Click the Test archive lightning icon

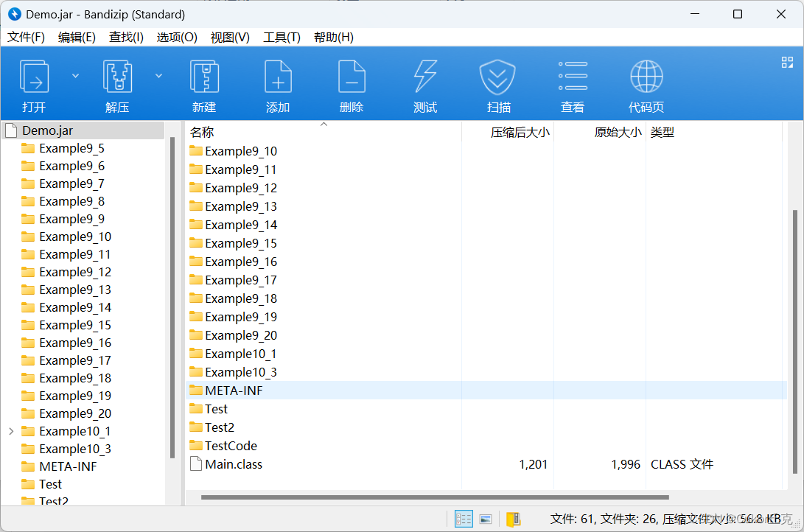[x=426, y=77]
